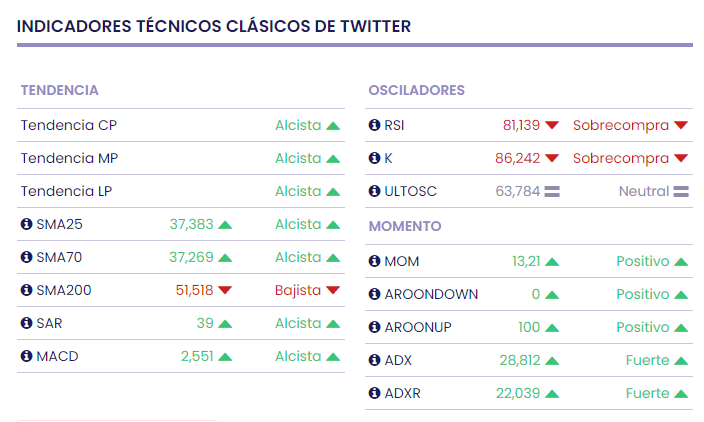704x422 pixels.
Task: Show info for the MOM indicator
Action: [x=375, y=262]
